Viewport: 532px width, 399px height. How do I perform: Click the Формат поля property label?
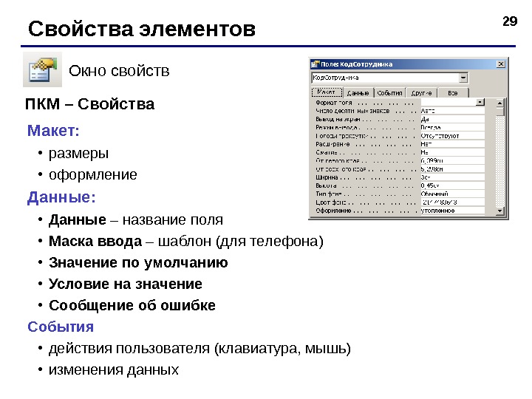(x=333, y=103)
